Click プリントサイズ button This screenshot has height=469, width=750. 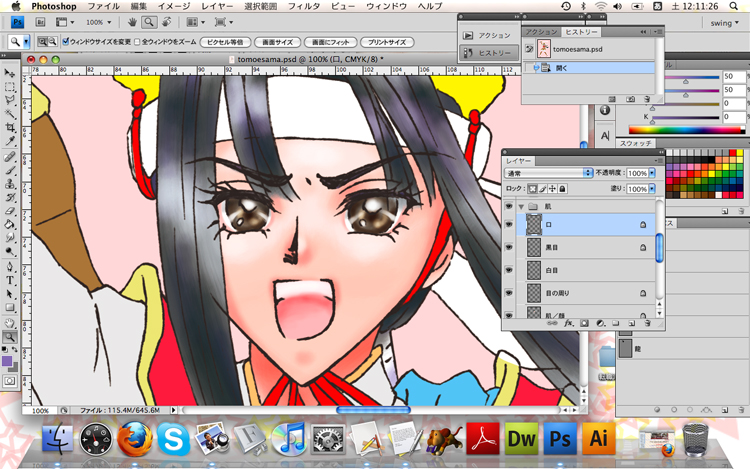pyautogui.click(x=387, y=42)
